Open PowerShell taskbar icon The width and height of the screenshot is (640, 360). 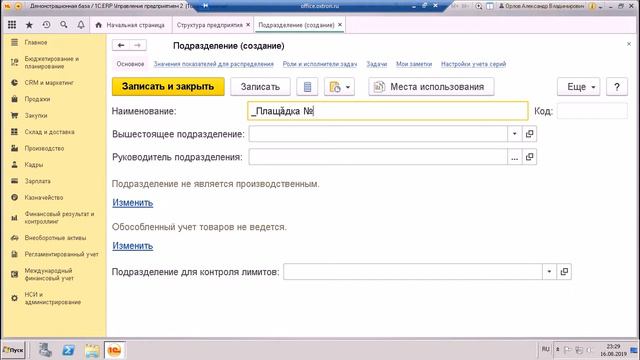click(x=68, y=350)
